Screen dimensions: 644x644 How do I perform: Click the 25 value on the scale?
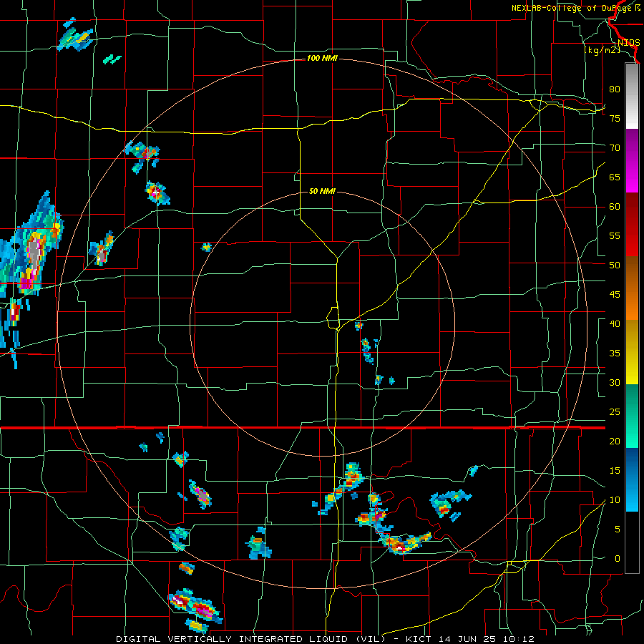point(615,412)
